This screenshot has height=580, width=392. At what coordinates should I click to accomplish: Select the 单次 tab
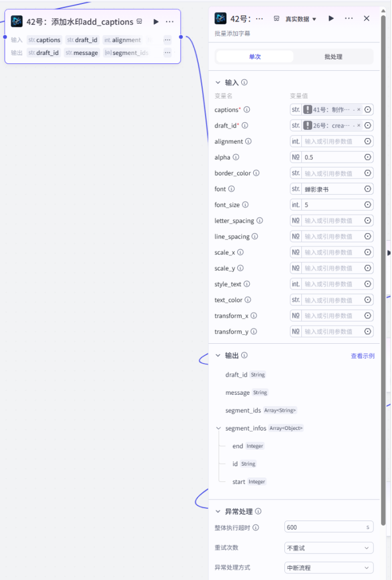255,57
